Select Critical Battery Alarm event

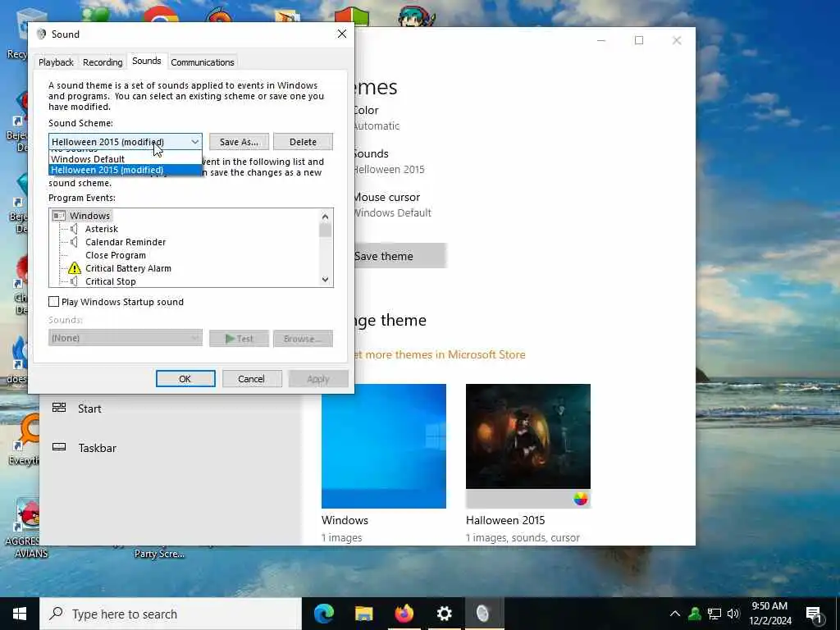128,268
